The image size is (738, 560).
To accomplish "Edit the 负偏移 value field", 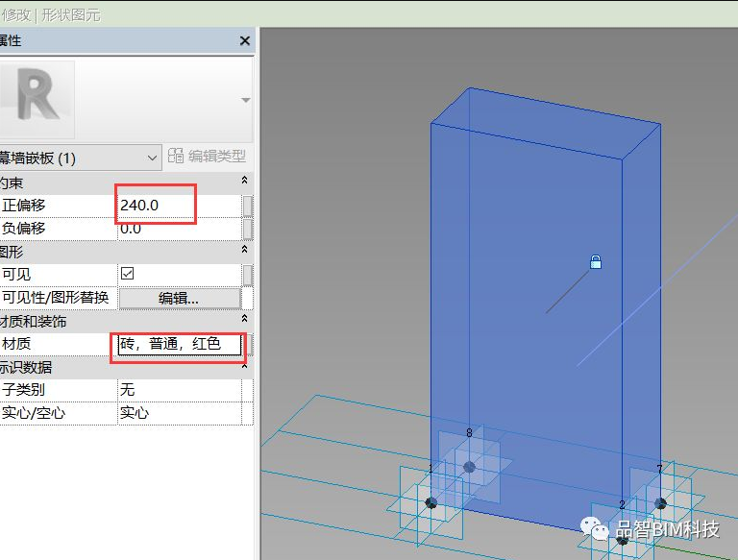I will point(179,229).
